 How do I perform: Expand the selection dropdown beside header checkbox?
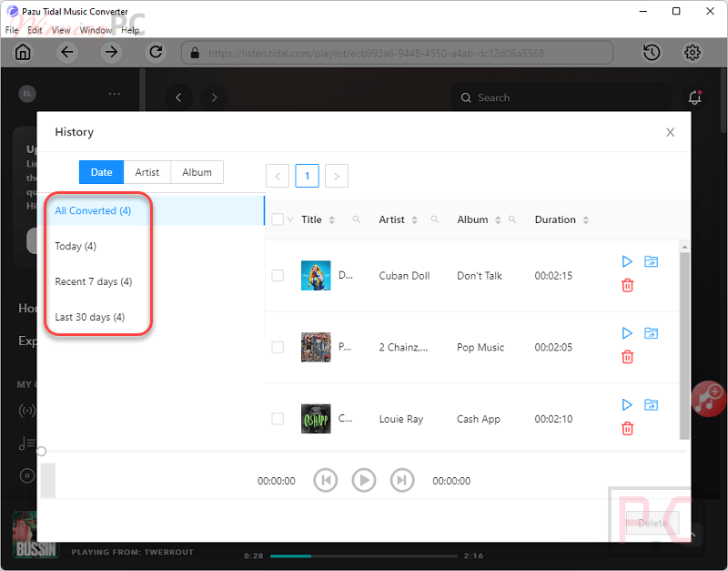[290, 219]
